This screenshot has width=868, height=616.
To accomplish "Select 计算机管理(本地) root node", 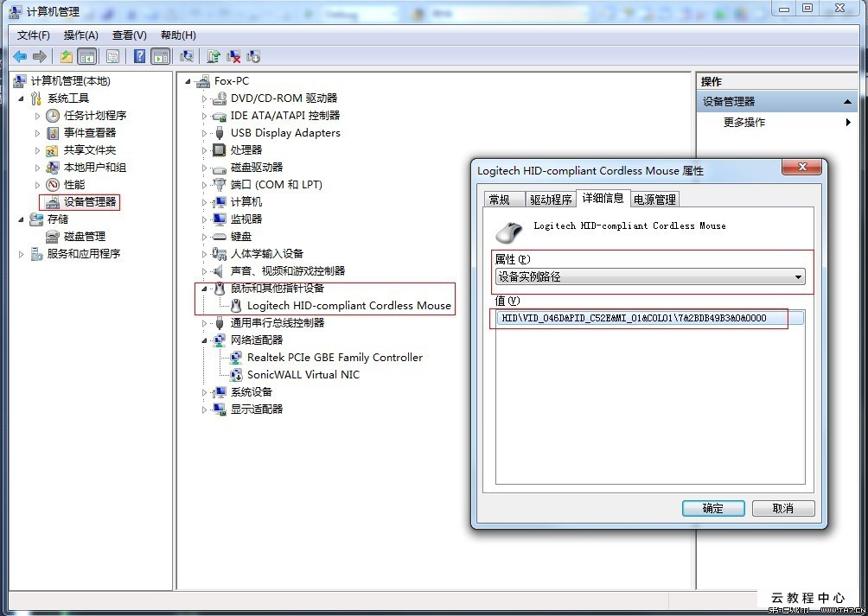I will point(70,81).
